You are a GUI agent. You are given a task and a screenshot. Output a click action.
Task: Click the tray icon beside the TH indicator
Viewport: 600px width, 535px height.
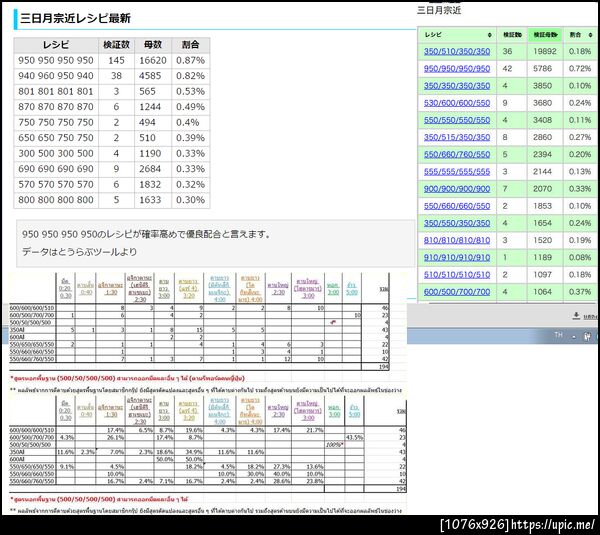(x=587, y=336)
